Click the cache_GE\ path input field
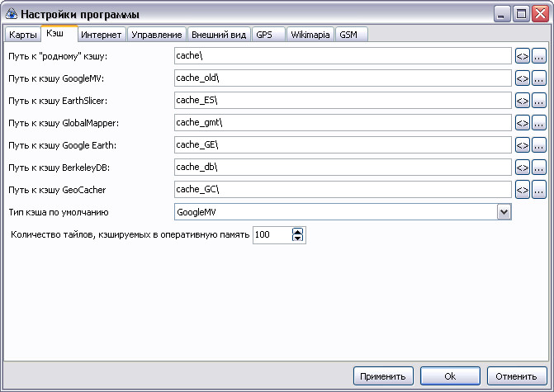This screenshot has height=392, width=554. pyautogui.click(x=342, y=145)
